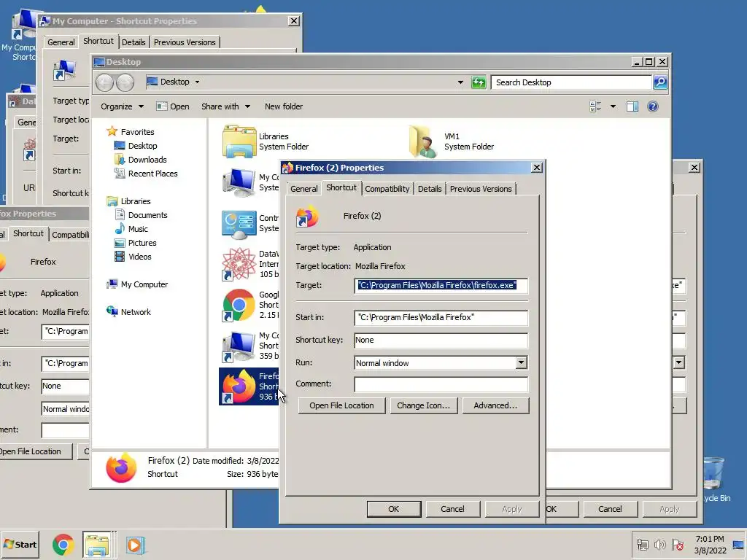The image size is (747, 560).
Task: Select the VM1 user folder icon
Action: pos(423,141)
